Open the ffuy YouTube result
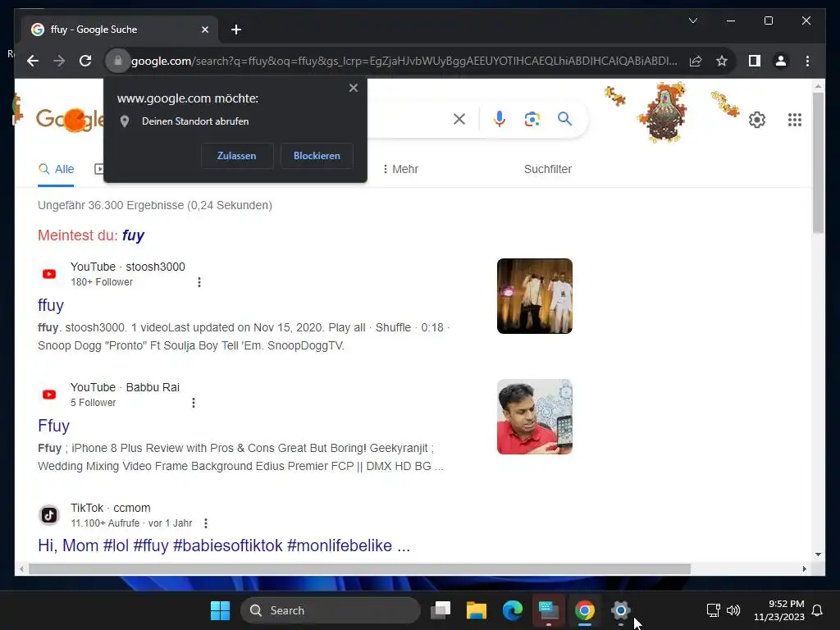This screenshot has height=630, width=840. coord(51,305)
